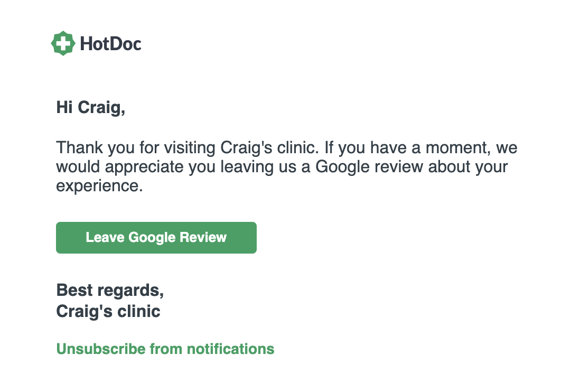Click the word 'review' in the body paragraph
This screenshot has width=580, height=392.
point(399,167)
